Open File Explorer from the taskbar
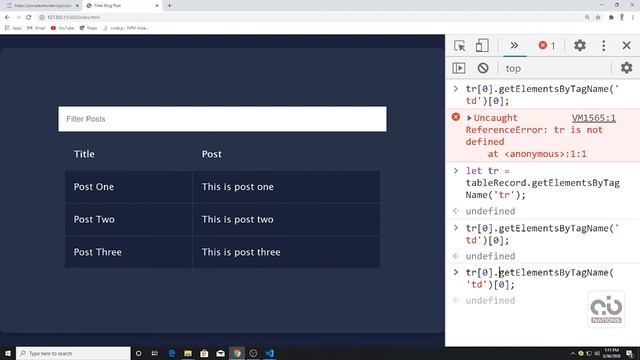This screenshot has width=640, height=360. (188, 353)
